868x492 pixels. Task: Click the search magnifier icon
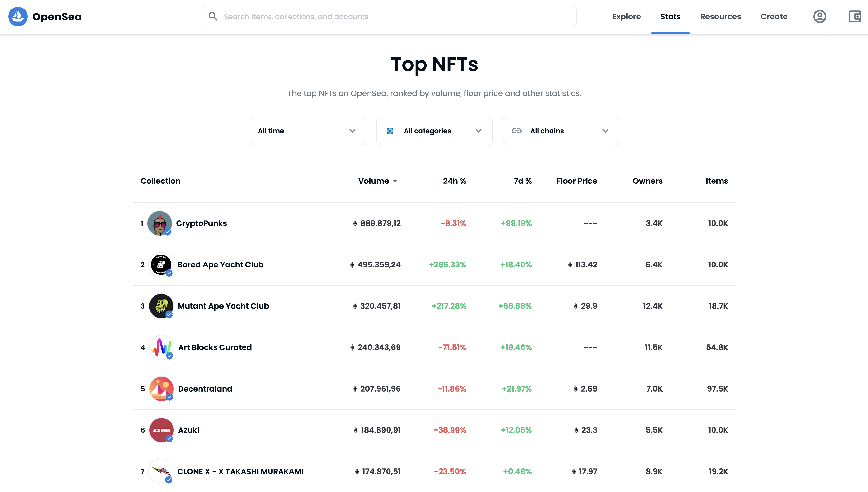213,16
